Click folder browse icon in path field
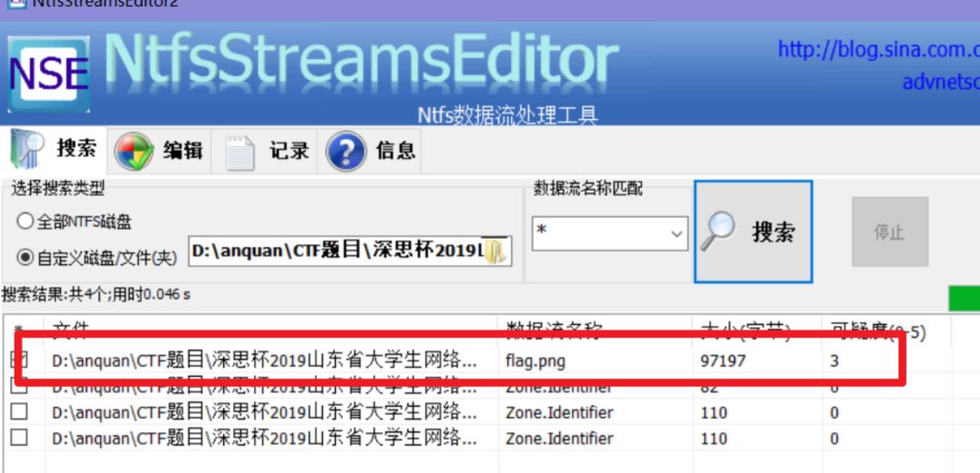Image resolution: width=980 pixels, height=473 pixels. coord(496,251)
